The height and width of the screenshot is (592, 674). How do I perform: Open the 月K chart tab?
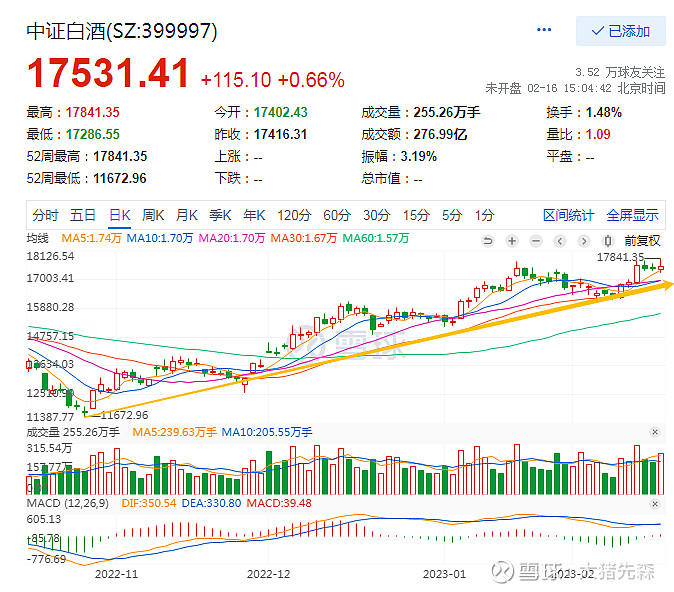coord(187,215)
